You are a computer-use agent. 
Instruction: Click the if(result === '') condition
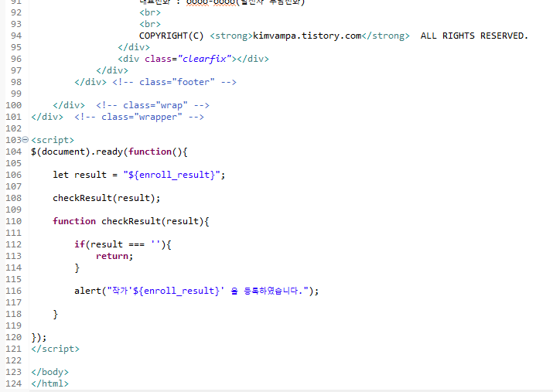123,244
